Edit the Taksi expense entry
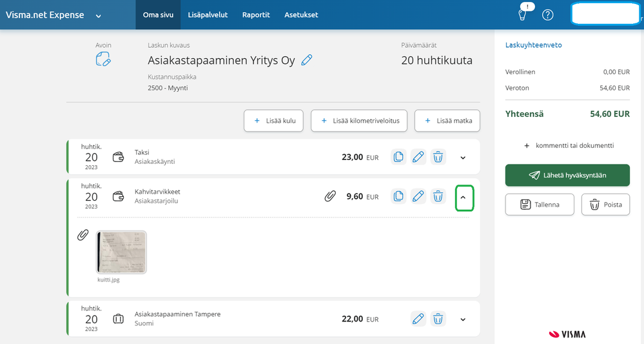 click(x=418, y=157)
